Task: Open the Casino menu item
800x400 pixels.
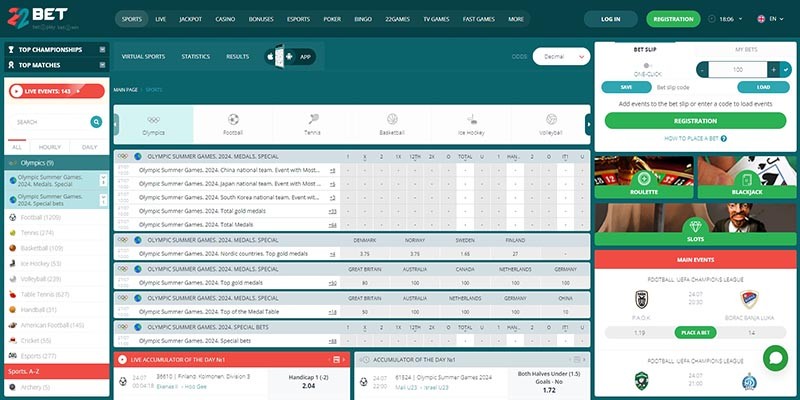Action: [x=225, y=19]
